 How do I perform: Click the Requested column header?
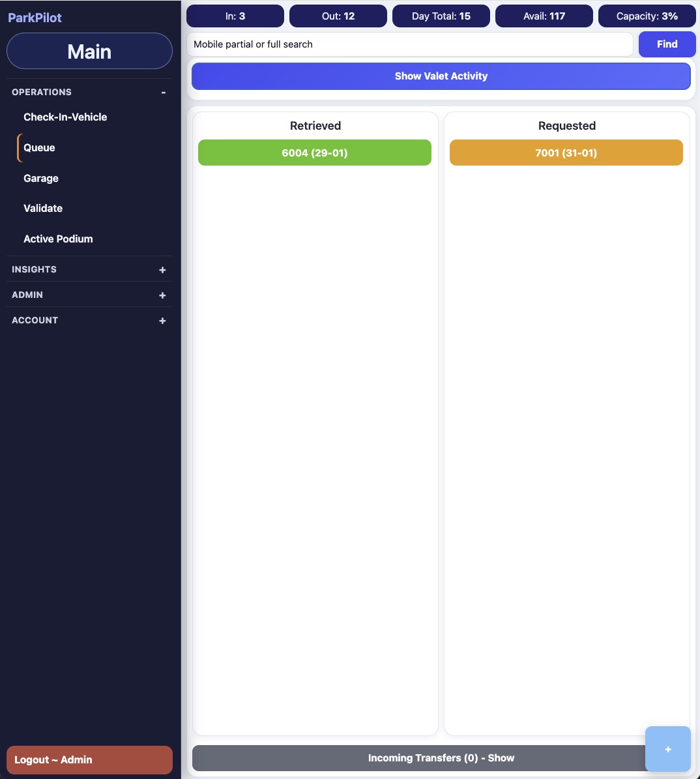[567, 126]
